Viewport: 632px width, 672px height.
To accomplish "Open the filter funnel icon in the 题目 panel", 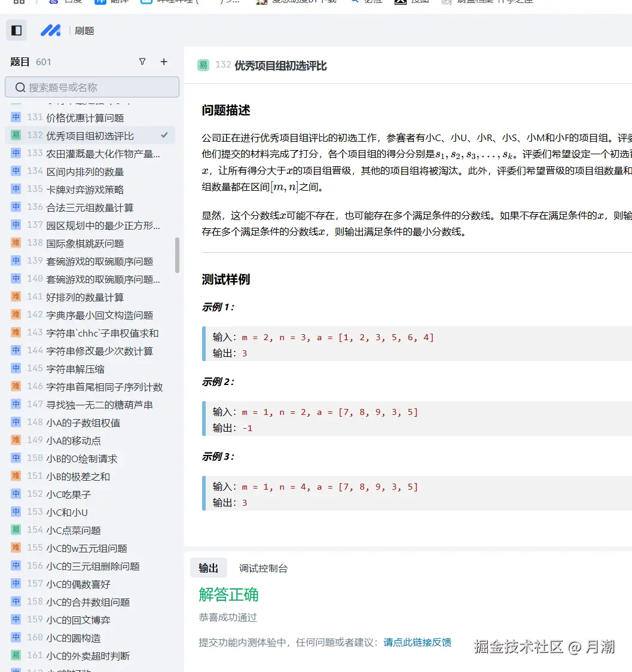I will pos(142,61).
